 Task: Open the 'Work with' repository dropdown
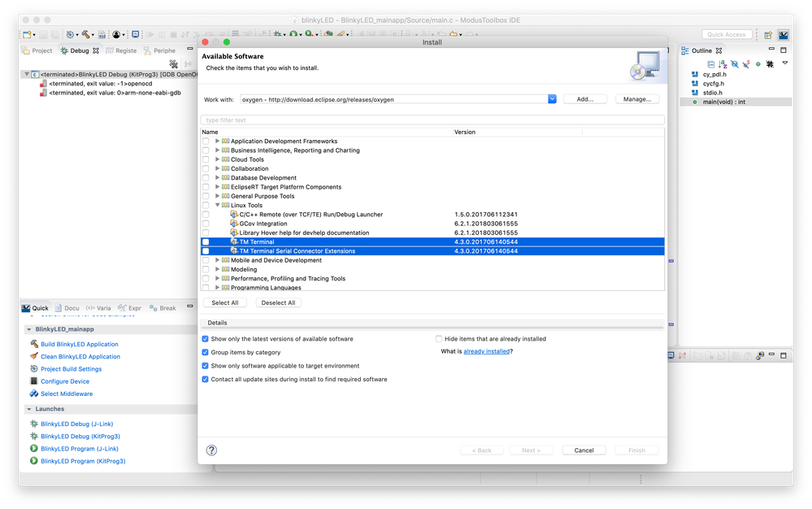point(552,98)
